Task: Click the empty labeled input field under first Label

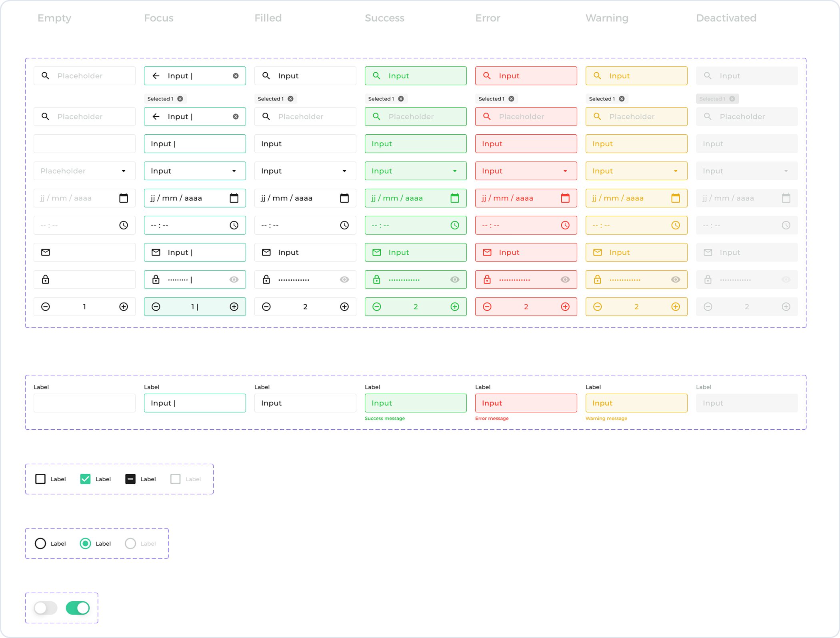Action: 84,403
